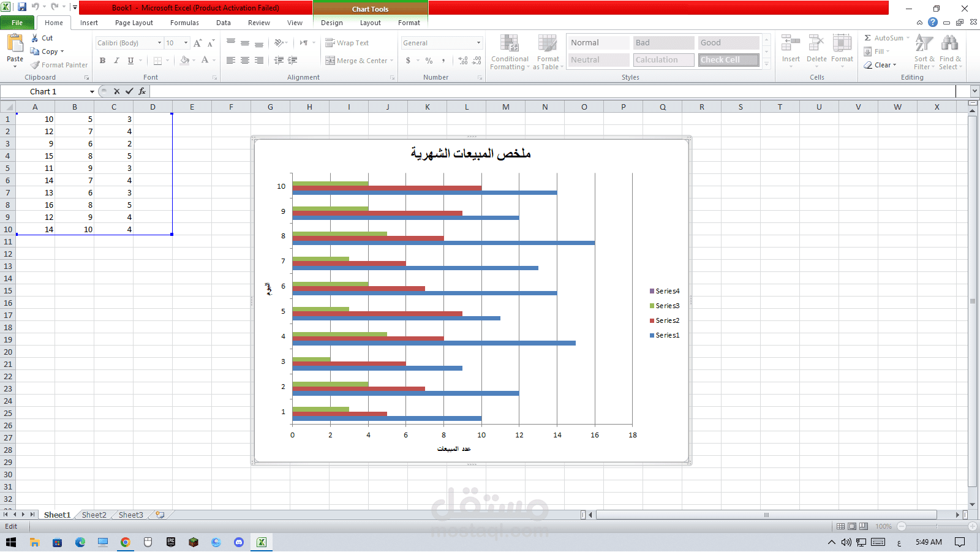The height and width of the screenshot is (552, 980).
Task: Open Discord from the taskbar
Action: [x=239, y=542]
